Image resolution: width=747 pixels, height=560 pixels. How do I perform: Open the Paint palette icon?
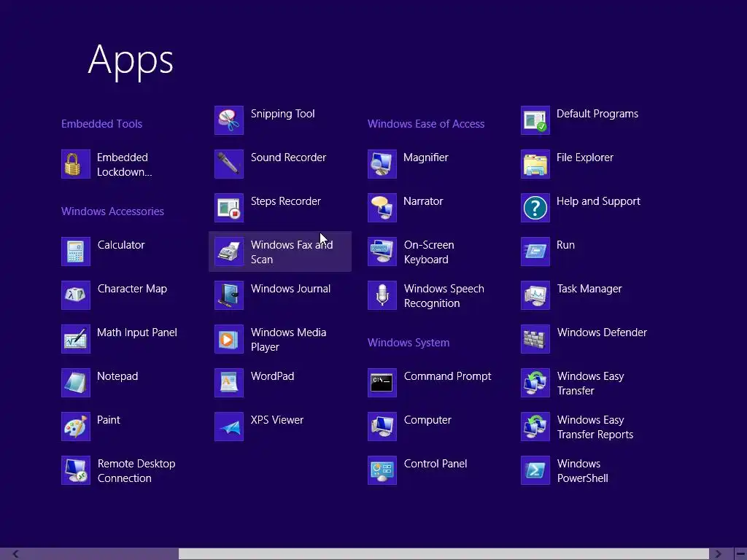click(76, 427)
